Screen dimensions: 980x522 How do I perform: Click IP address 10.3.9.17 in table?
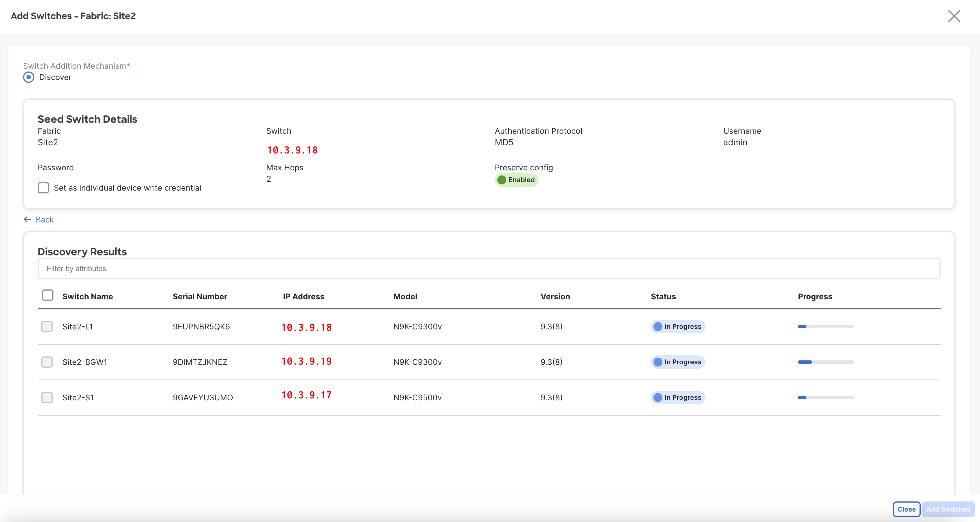coord(307,395)
